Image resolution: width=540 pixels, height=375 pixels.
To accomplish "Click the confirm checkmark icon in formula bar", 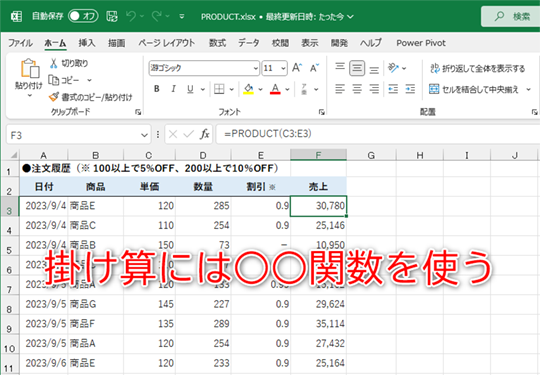I will (188, 134).
